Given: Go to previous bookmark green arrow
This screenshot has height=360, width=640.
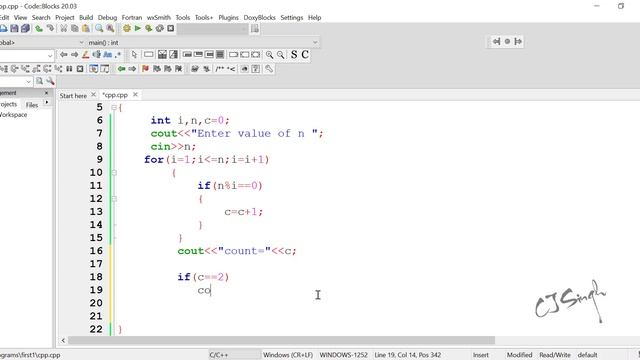Looking at the screenshot, I should pyautogui.click(x=121, y=69).
